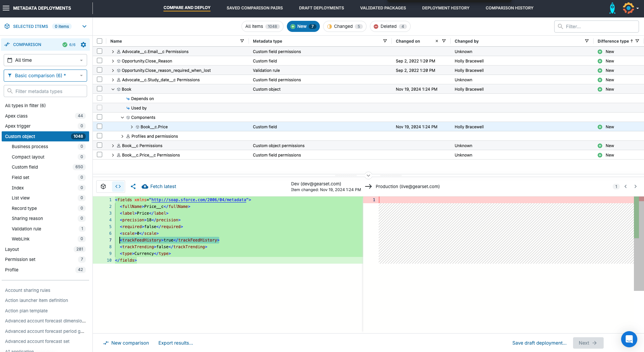
Task: Open the hamburger navigation menu
Action: [x=6, y=8]
